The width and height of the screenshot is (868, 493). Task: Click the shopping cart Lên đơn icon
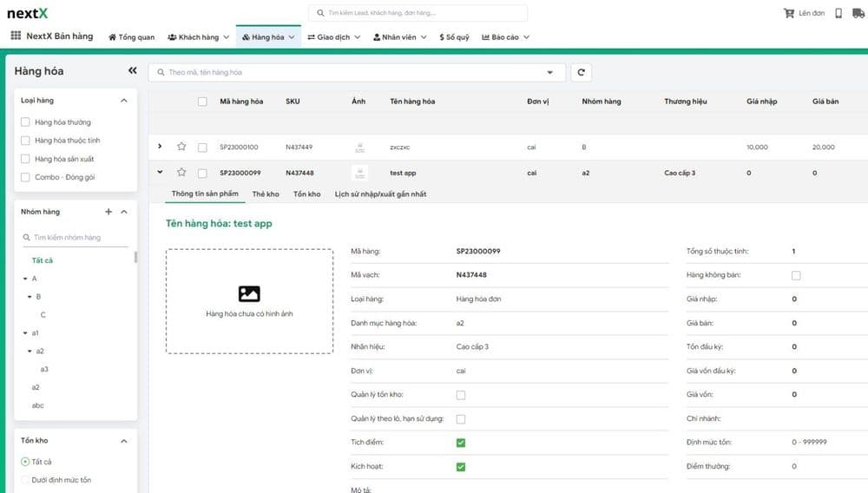[788, 13]
